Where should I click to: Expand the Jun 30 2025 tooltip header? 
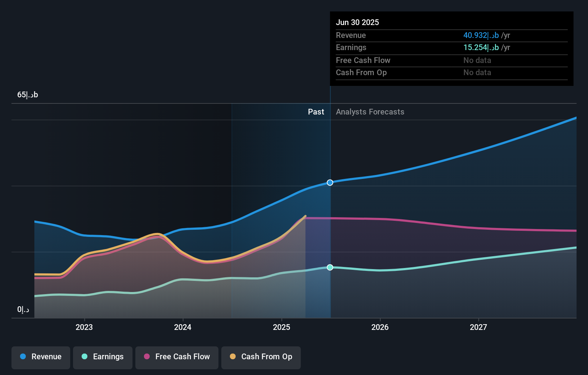pos(357,22)
